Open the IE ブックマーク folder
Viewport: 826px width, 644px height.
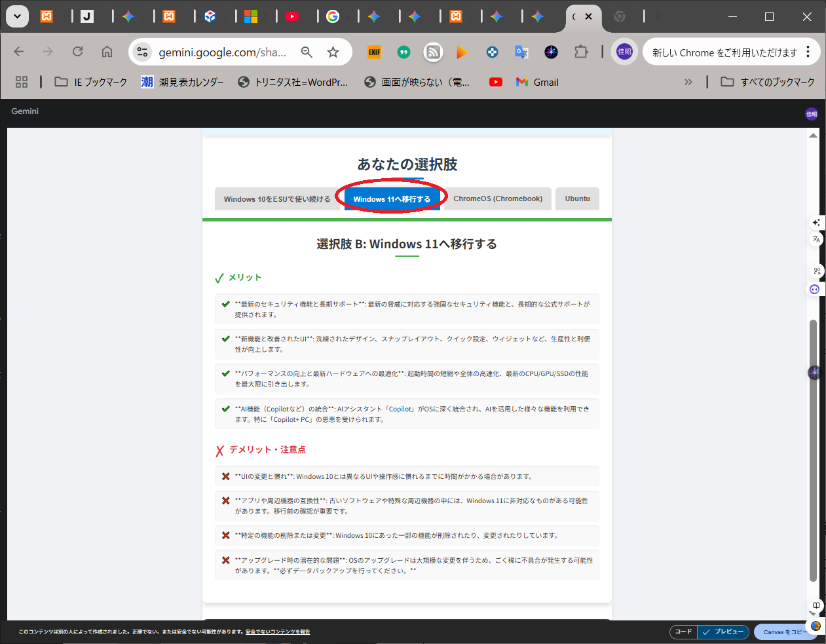coord(91,82)
